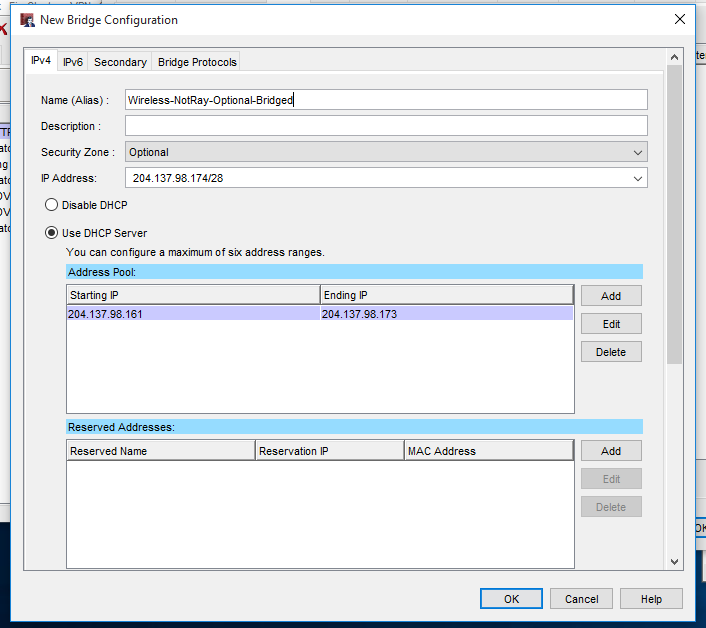The width and height of the screenshot is (706, 628).
Task: Select the Disable DHCP radio button
Action: pos(51,205)
